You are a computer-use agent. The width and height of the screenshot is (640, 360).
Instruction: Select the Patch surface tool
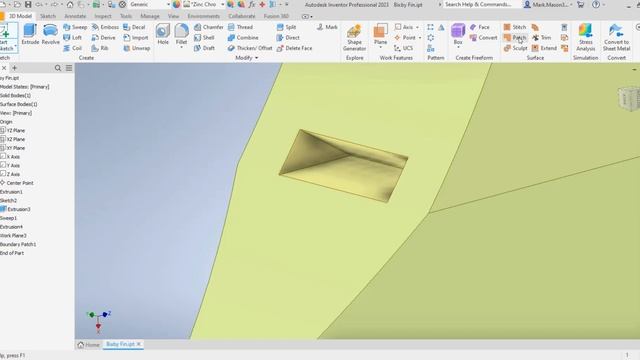point(515,38)
